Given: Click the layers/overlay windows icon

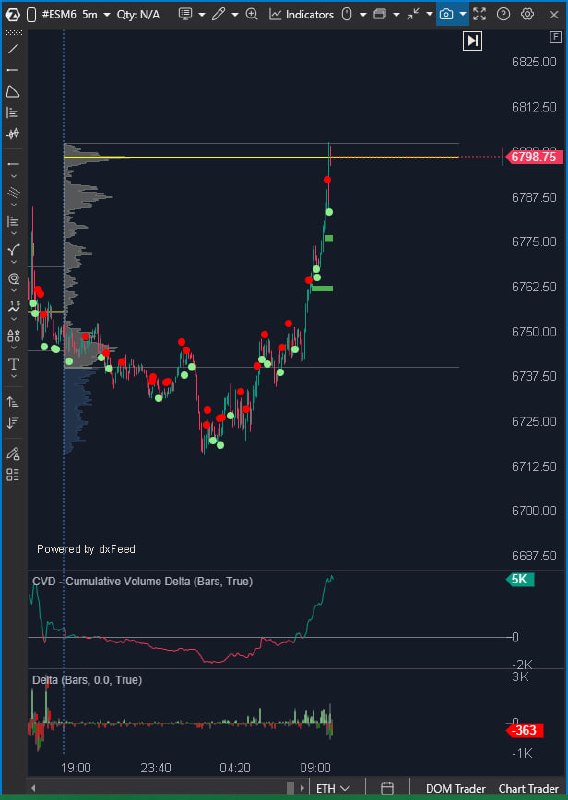Looking at the screenshot, I should tap(379, 14).
